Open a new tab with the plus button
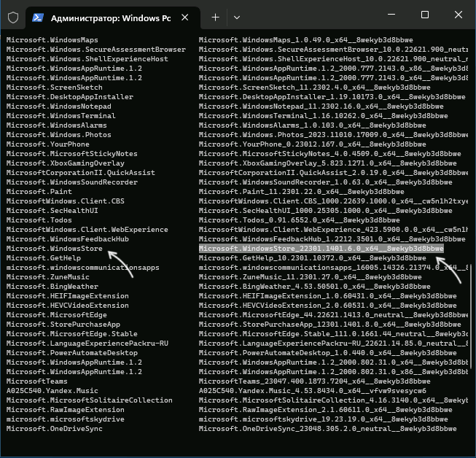The height and width of the screenshot is (458, 476). coord(215,18)
